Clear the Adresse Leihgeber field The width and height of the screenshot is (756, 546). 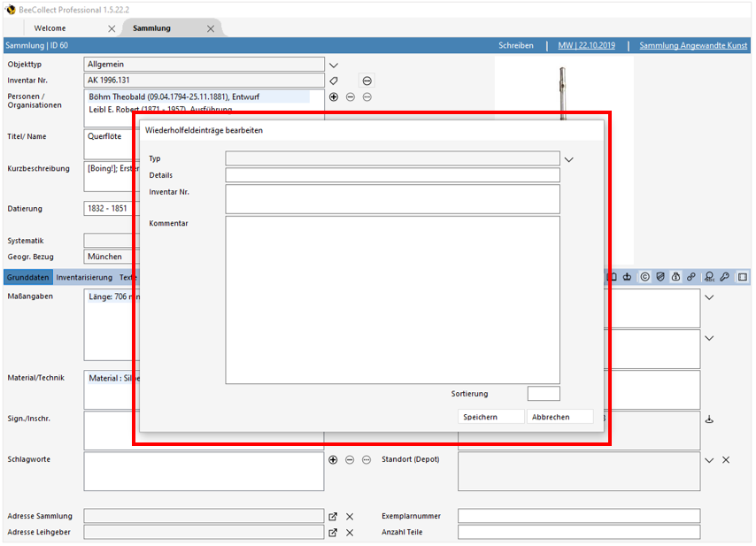click(350, 533)
